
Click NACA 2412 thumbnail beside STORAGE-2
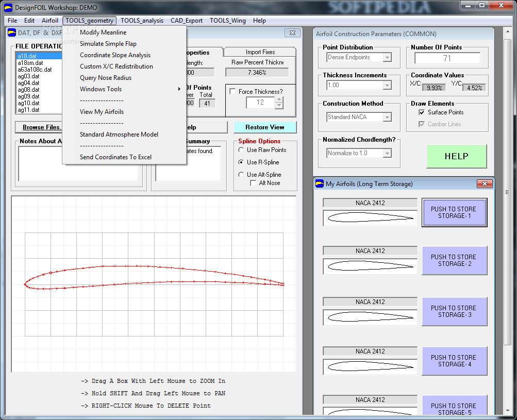(x=370, y=266)
